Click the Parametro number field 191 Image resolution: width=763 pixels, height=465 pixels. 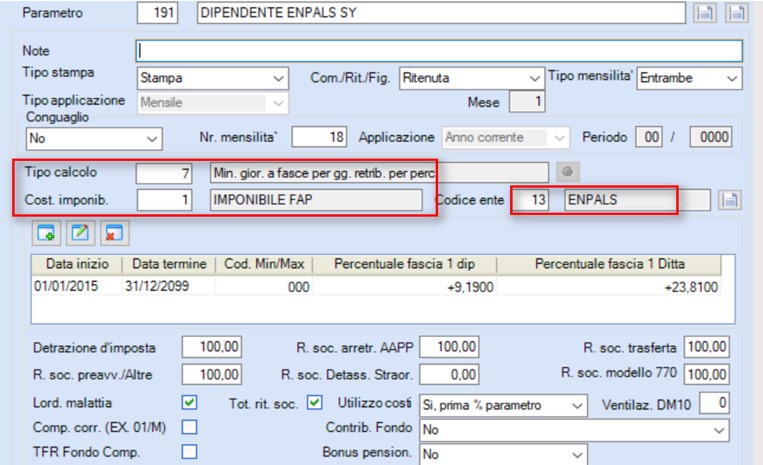(x=158, y=13)
